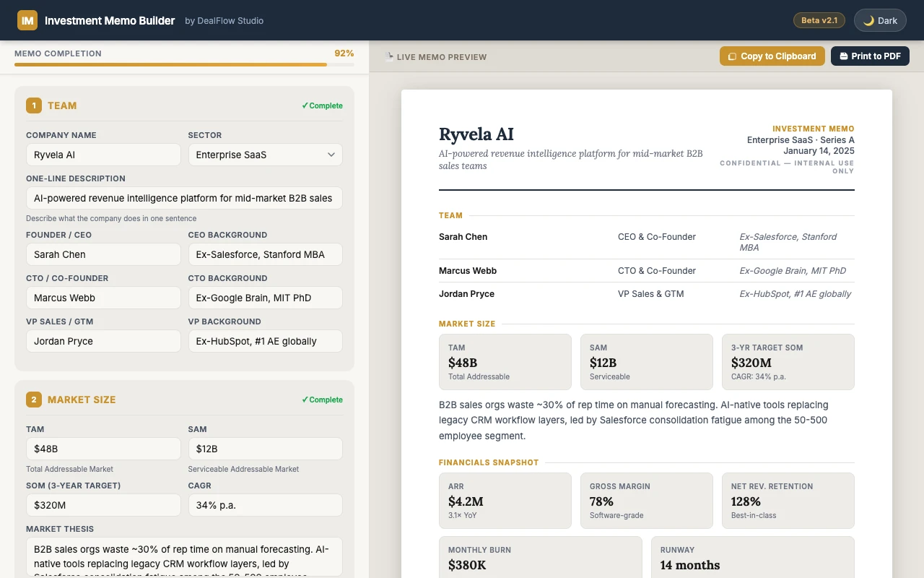924x578 pixels.
Task: Click the Team section Complete status
Action: click(x=322, y=105)
